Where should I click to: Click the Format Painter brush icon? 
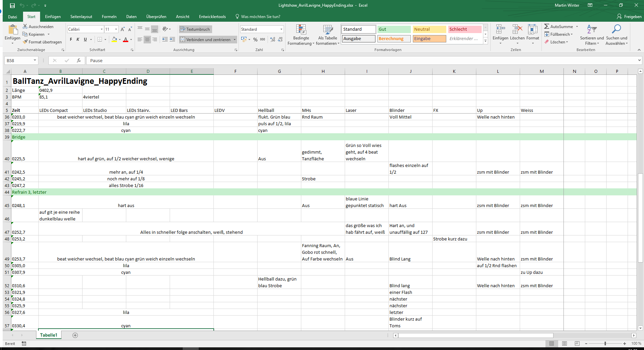tap(25, 42)
